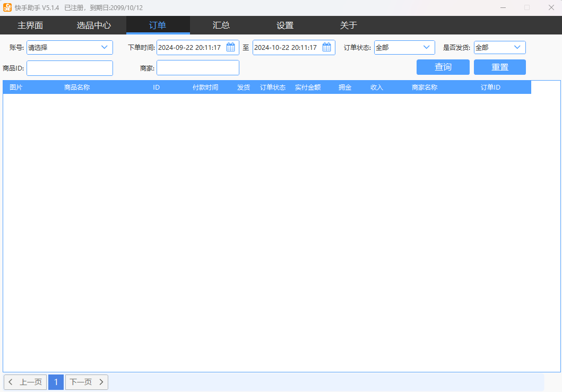Switch to the 汇总 summary tab
This screenshot has height=392, width=562.
coord(221,25)
